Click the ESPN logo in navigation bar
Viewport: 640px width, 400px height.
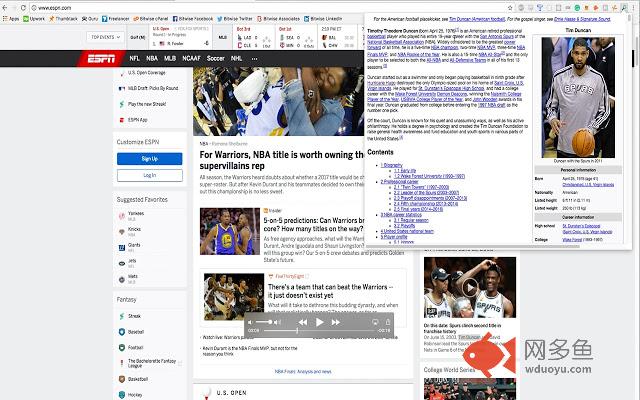103,58
